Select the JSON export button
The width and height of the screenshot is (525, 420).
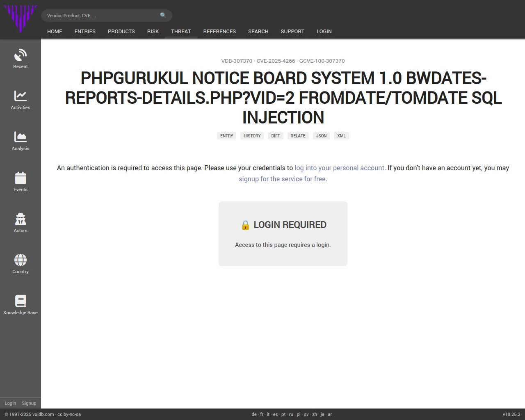point(322,136)
